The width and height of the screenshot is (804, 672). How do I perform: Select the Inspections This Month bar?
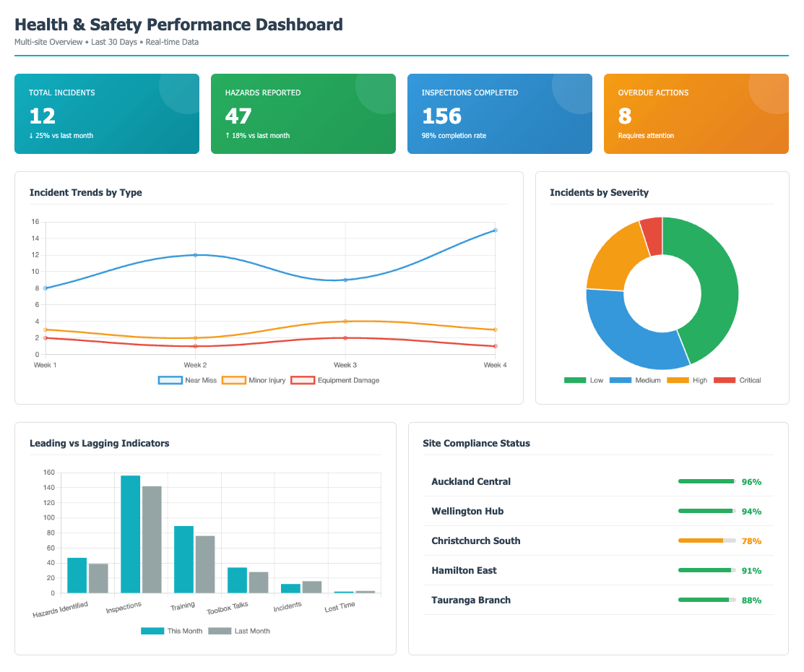(x=130, y=534)
